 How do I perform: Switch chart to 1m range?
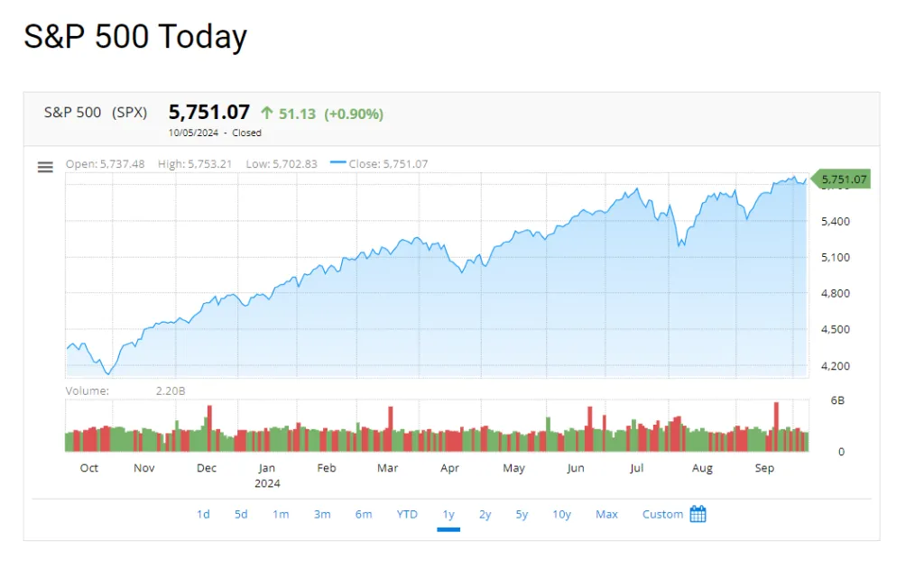pos(281,515)
